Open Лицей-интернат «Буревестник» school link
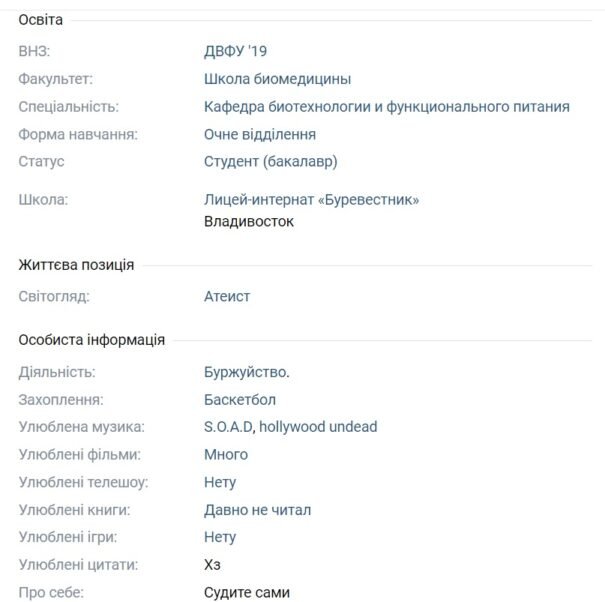 click(x=311, y=200)
